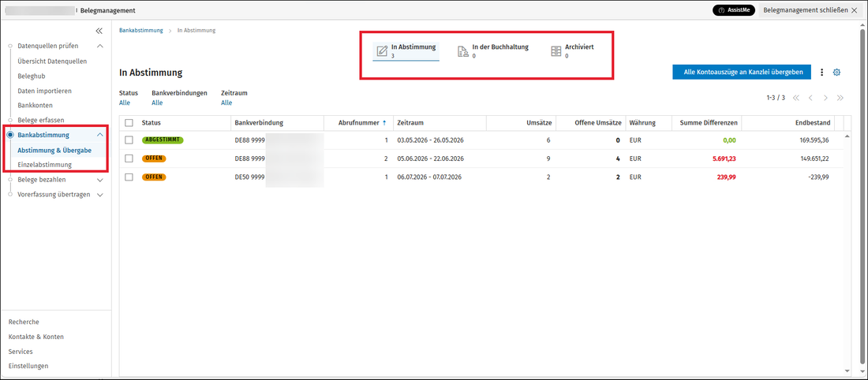868x380 pixels.
Task: Click the Archiviert archive icon
Action: click(556, 51)
